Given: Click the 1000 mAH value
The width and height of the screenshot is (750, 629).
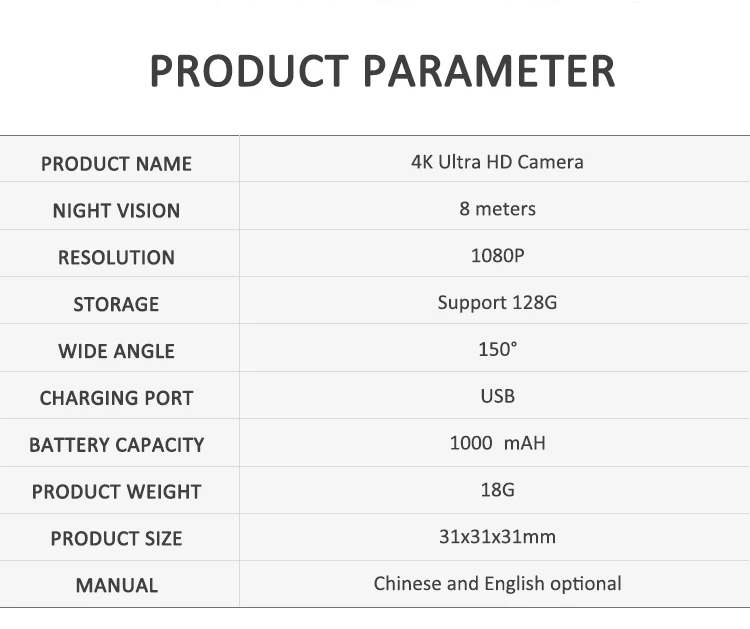Looking at the screenshot, I should (x=497, y=443).
